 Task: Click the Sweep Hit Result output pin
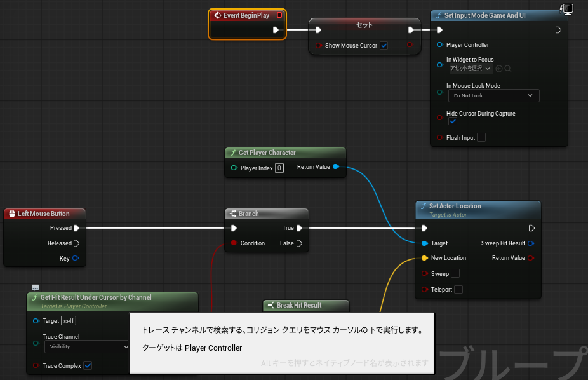531,243
